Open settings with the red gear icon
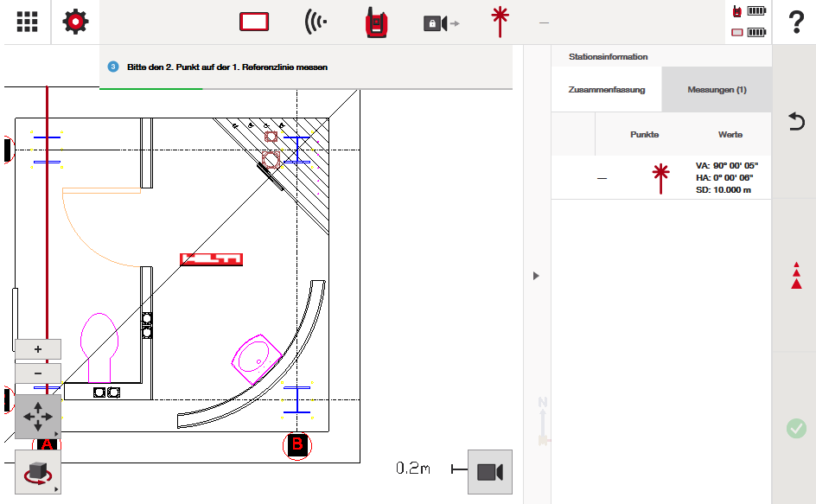This screenshot has height=504, width=816. pos(76,22)
